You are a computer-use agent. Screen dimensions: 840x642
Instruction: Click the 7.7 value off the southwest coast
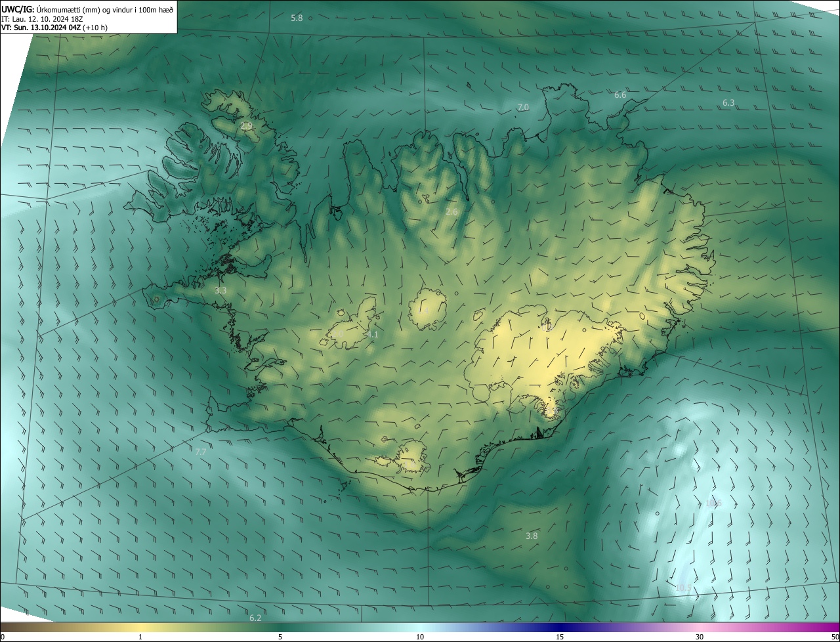pyautogui.click(x=201, y=452)
